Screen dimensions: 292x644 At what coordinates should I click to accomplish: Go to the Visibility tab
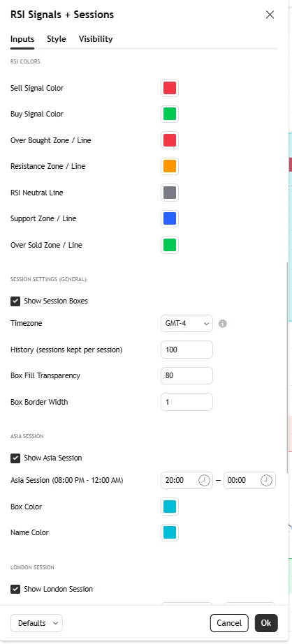tap(96, 39)
